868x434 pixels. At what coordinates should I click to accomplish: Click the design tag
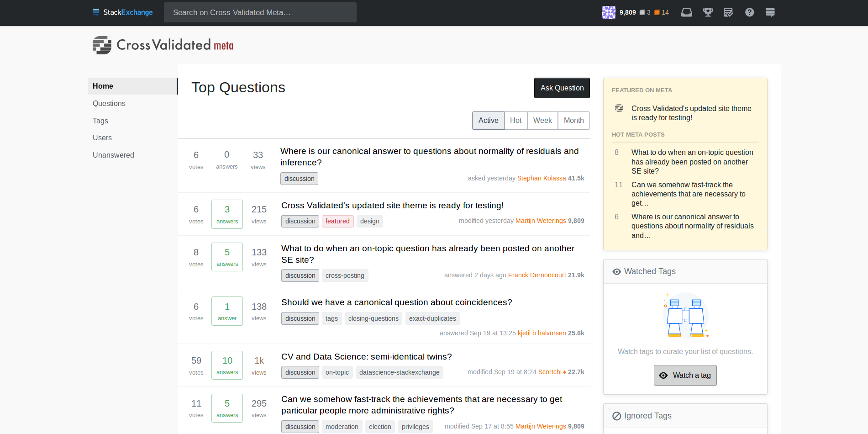click(x=369, y=221)
